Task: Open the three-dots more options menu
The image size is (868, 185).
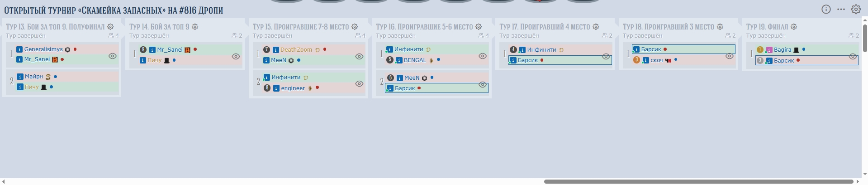Action: 841,10
